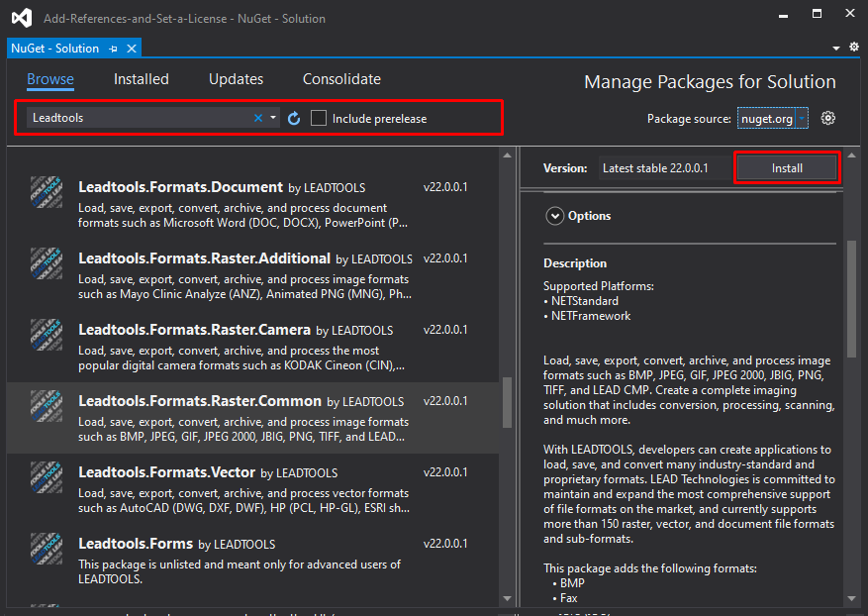Click the Leadtools.Formats.Raster.Common package icon
This screenshot has height=616, width=868.
(x=47, y=406)
